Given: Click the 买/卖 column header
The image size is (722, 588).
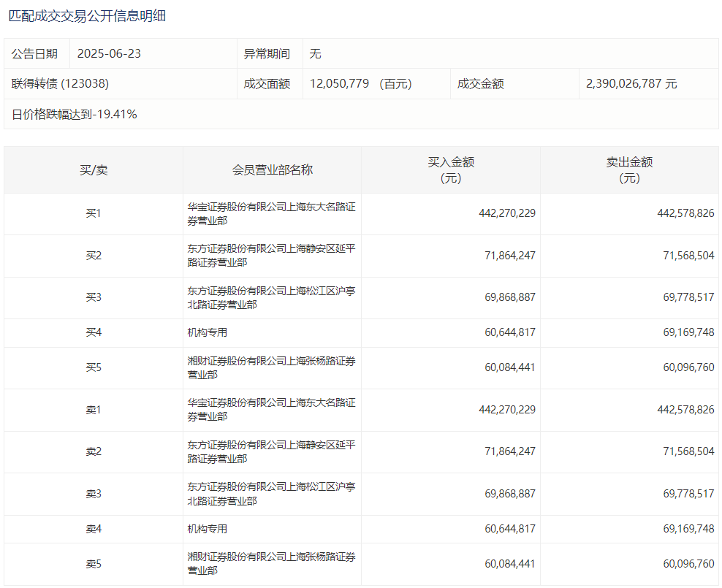Looking at the screenshot, I should pos(94,170).
